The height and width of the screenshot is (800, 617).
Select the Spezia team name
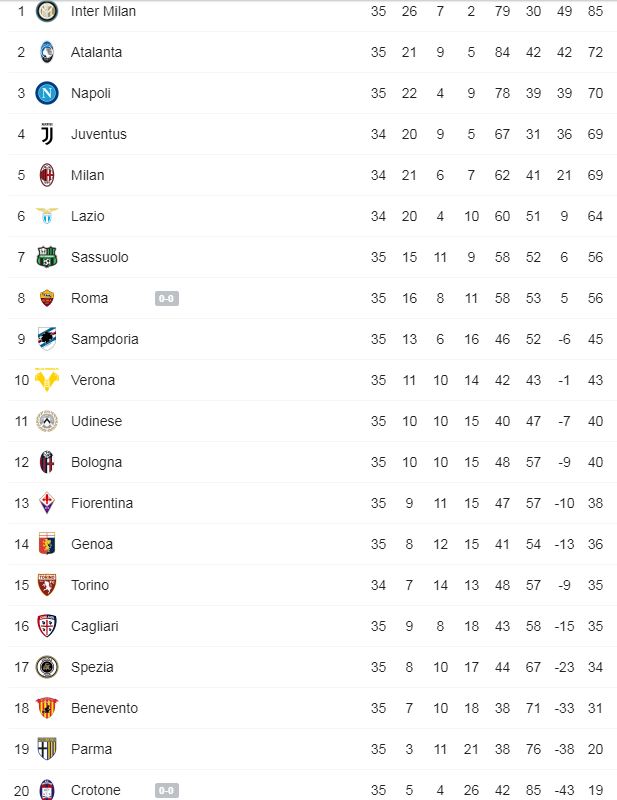[92, 667]
